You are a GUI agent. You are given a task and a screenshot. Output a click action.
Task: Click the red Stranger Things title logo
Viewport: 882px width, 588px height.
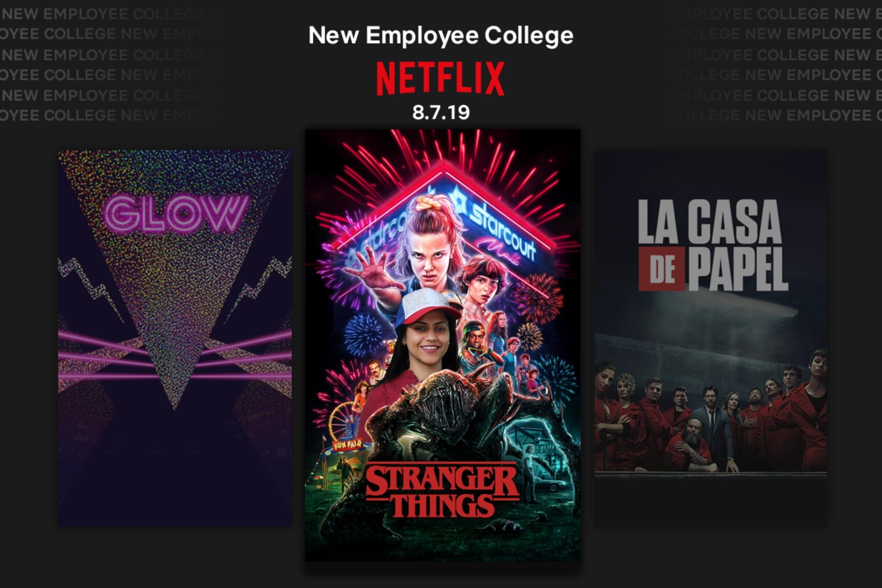coord(442,491)
